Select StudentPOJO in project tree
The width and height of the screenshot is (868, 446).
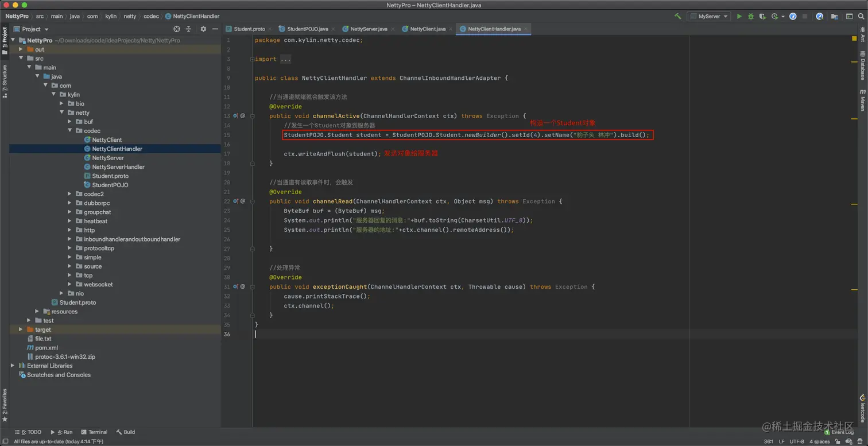click(110, 185)
